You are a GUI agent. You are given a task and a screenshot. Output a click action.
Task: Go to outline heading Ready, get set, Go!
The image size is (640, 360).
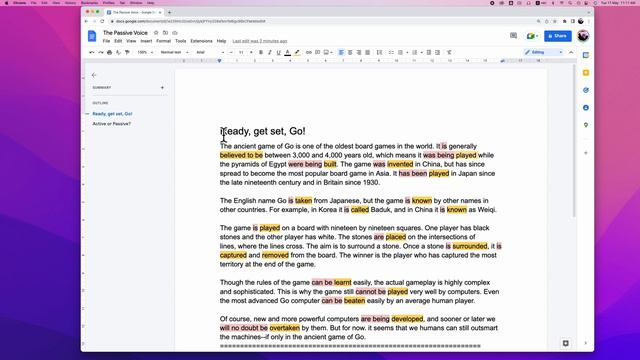coord(112,114)
